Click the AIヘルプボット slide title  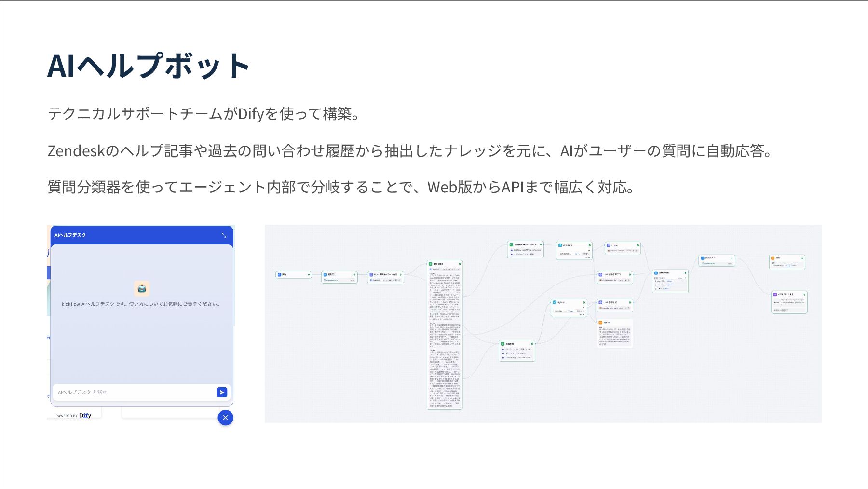pos(149,66)
